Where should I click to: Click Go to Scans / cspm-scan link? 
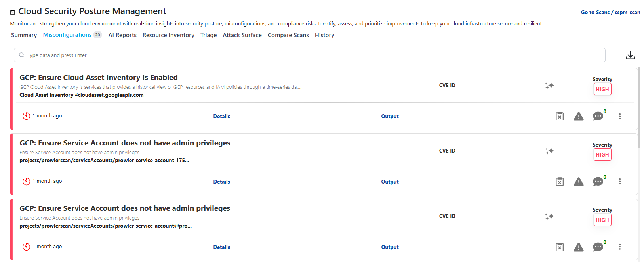pos(610,12)
